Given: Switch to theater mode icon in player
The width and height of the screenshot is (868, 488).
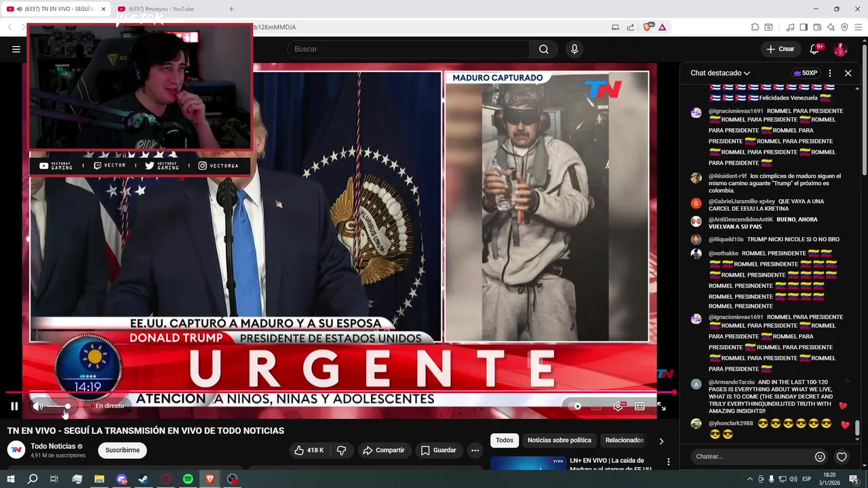Looking at the screenshot, I should coord(639,406).
